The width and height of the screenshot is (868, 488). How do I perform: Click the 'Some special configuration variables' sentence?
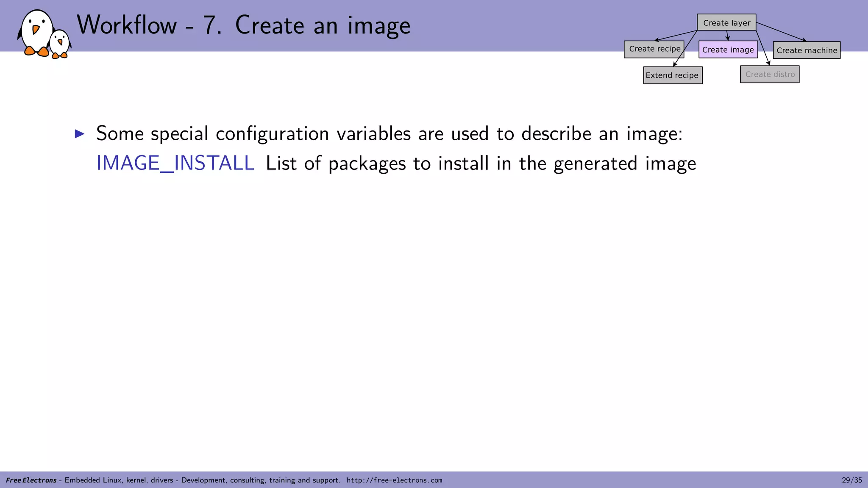coord(389,134)
